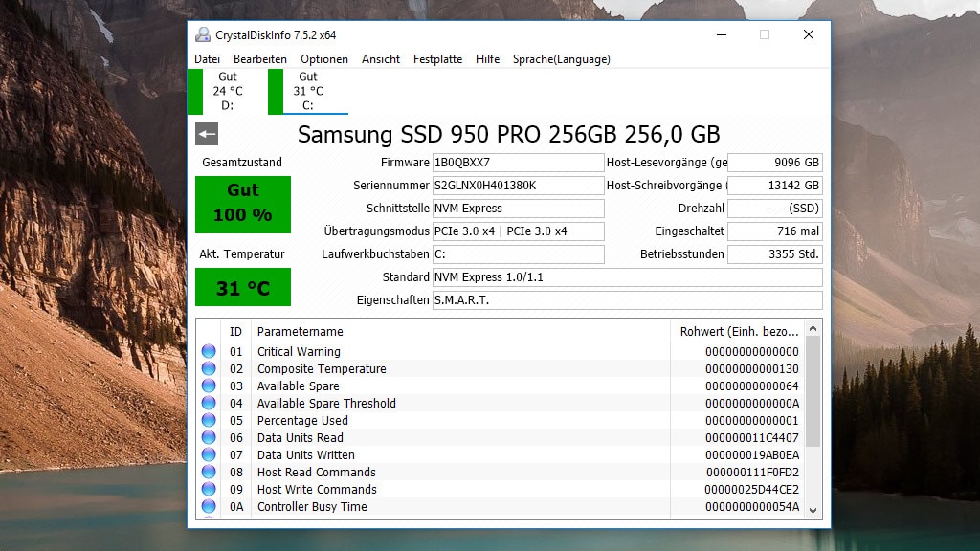
Task: Click raw value 000000011C4407
Action: [x=752, y=437]
